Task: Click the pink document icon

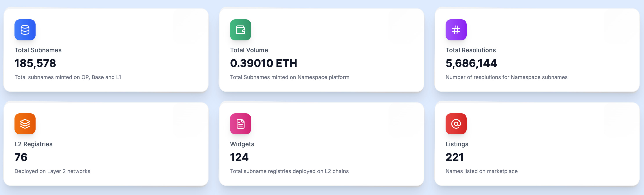Action: tap(241, 124)
